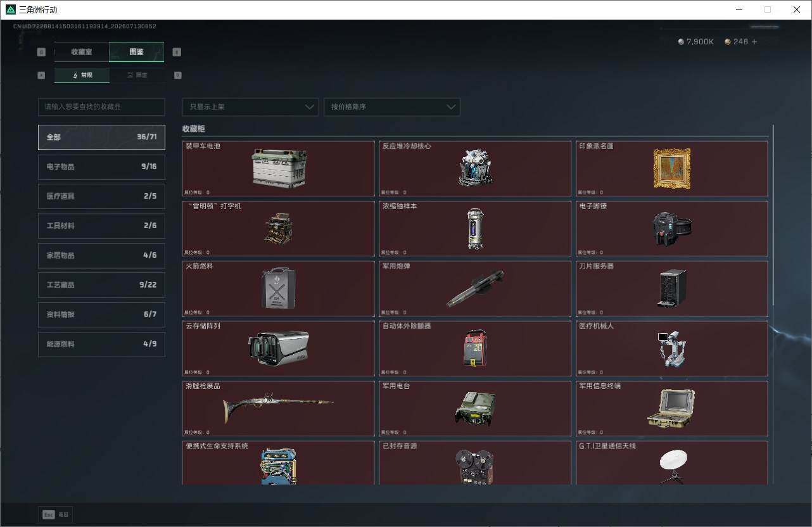The width and height of the screenshot is (812, 527).
Task: Click the plus icon beside 246 currency
Action: (754, 42)
